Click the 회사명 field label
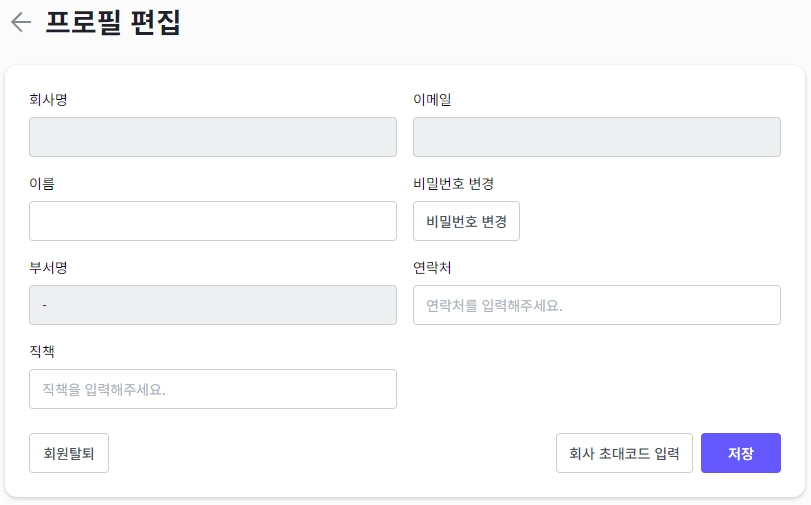 click(48, 100)
